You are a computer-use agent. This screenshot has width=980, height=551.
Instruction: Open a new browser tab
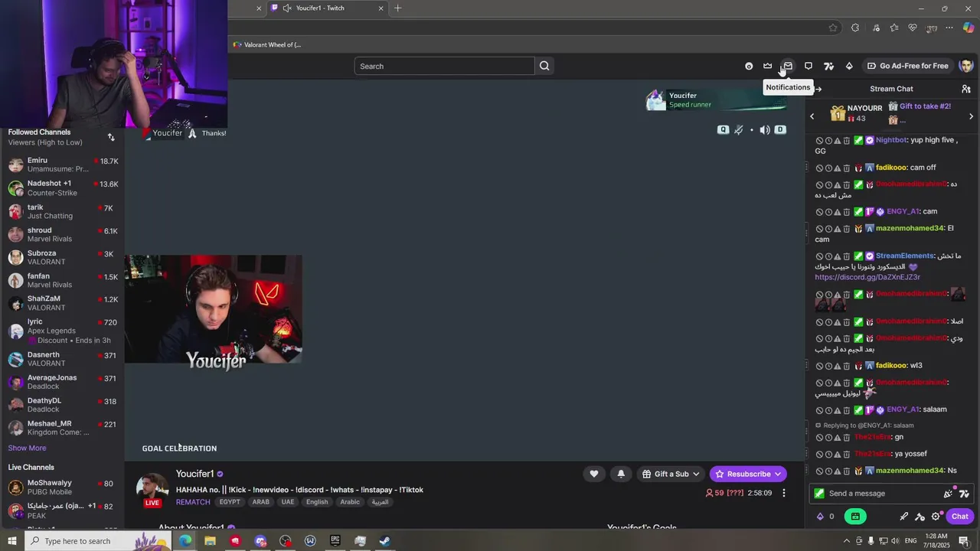click(397, 8)
